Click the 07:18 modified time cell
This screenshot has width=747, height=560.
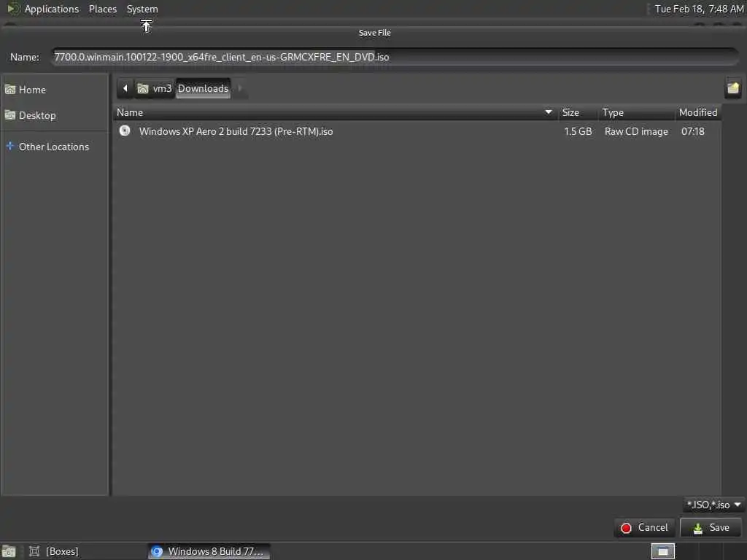click(x=693, y=131)
